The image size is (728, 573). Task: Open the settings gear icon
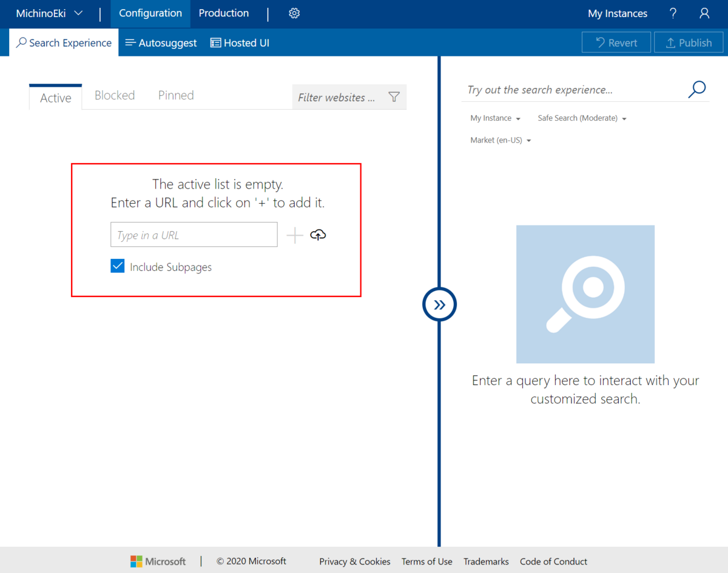(294, 13)
